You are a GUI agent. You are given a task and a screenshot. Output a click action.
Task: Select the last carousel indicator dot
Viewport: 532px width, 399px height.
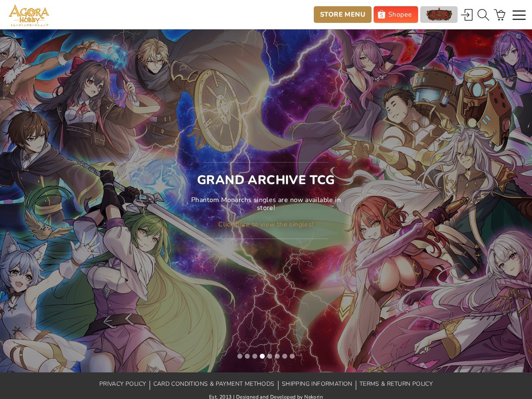pyautogui.click(x=292, y=356)
